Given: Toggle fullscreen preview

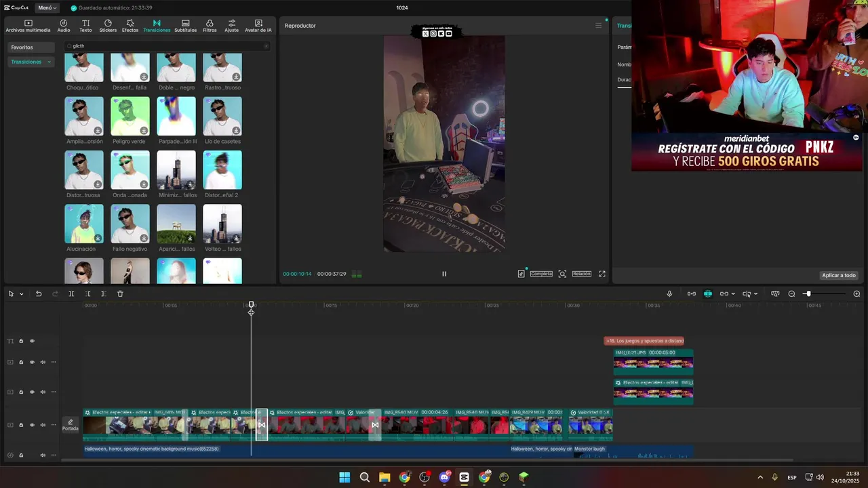Looking at the screenshot, I should (x=601, y=274).
